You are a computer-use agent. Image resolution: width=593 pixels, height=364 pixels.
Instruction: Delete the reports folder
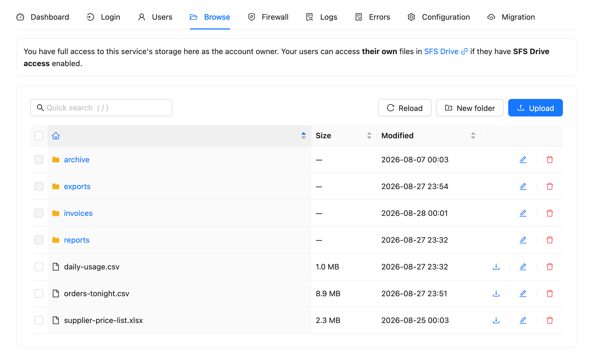[550, 240]
